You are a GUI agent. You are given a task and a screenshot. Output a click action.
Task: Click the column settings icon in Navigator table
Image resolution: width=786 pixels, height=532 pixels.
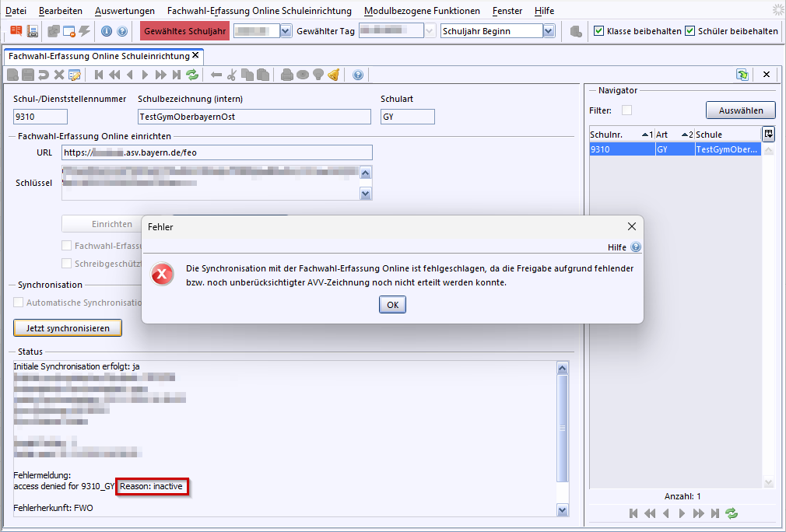[x=768, y=134]
